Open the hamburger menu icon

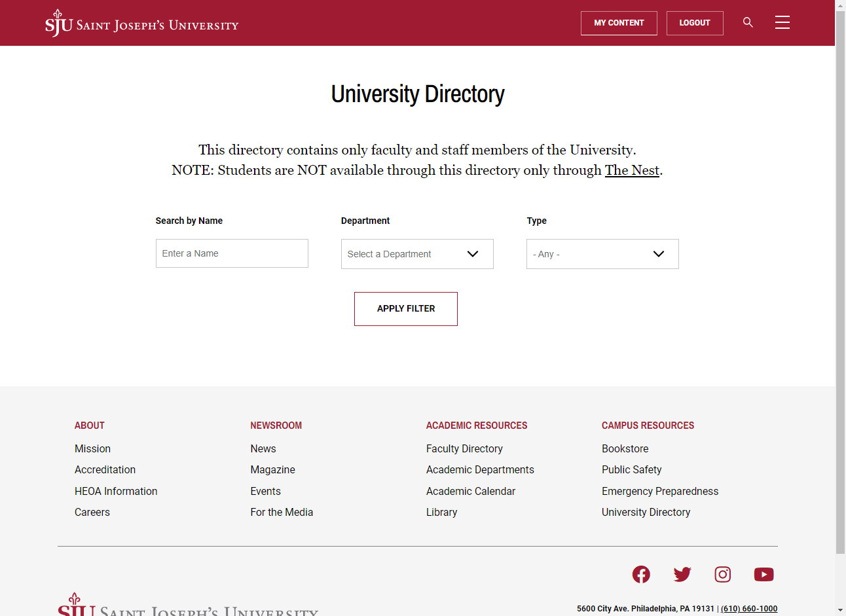click(x=782, y=22)
